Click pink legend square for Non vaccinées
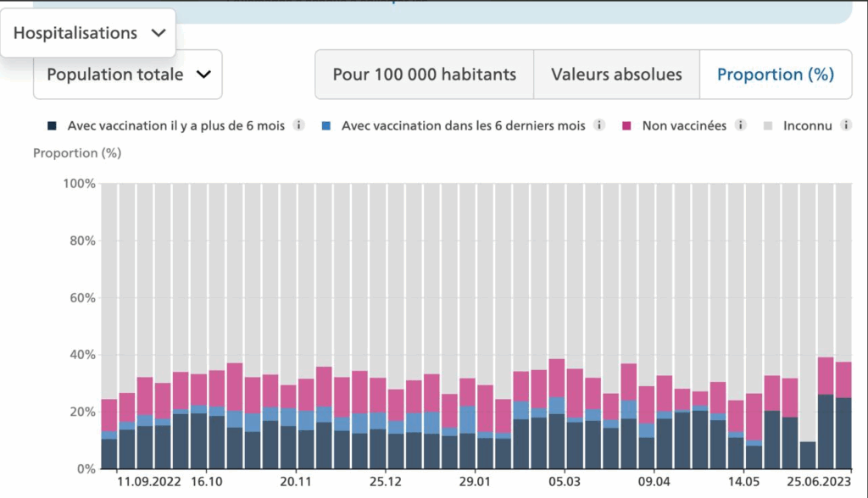The width and height of the screenshot is (868, 498). [627, 125]
